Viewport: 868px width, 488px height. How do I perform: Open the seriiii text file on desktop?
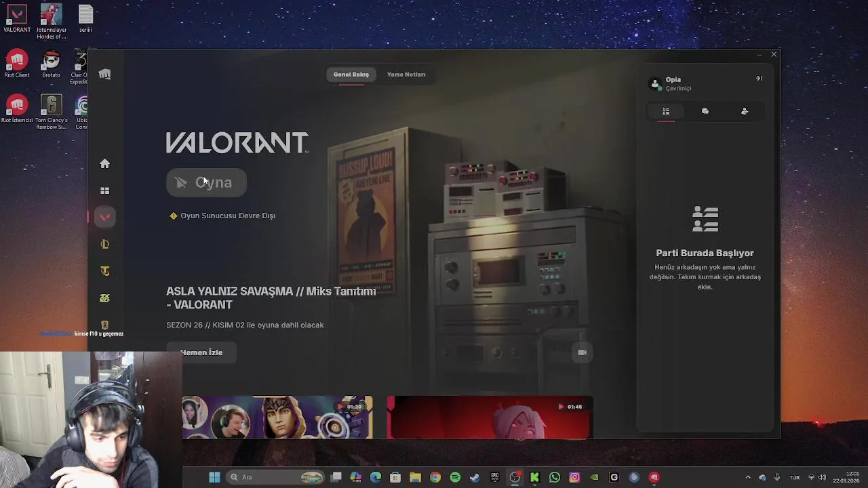(x=85, y=18)
